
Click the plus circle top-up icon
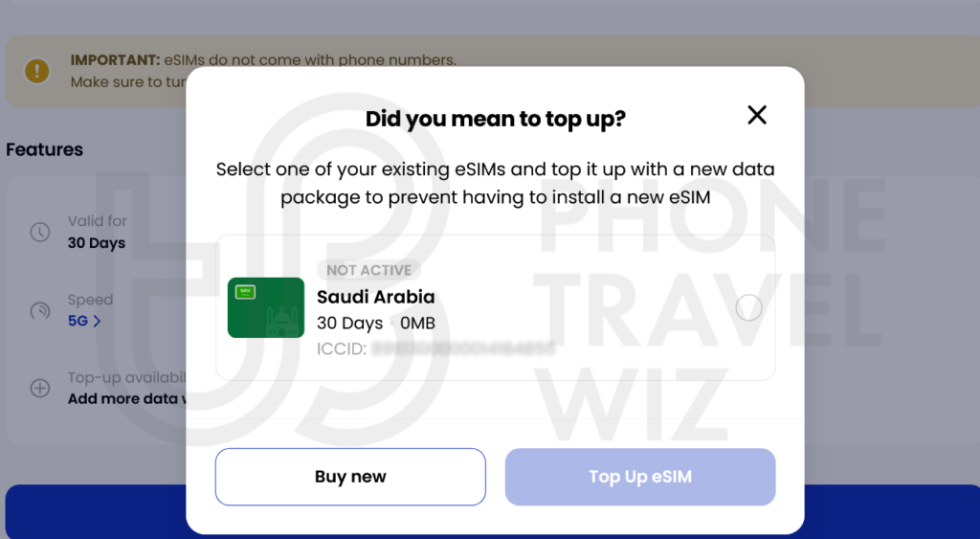point(40,388)
